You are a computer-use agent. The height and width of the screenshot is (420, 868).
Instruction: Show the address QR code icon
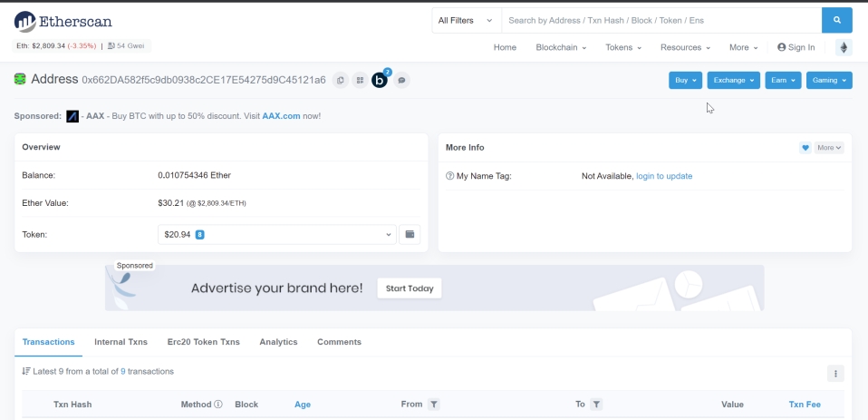tap(360, 81)
